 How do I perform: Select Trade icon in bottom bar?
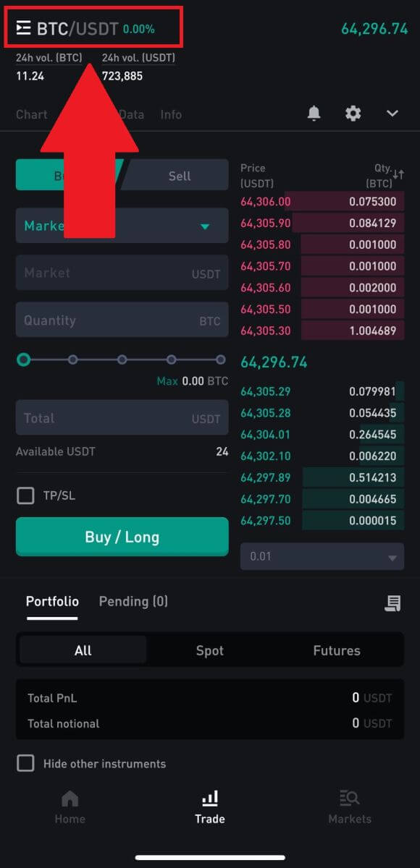[x=210, y=805]
